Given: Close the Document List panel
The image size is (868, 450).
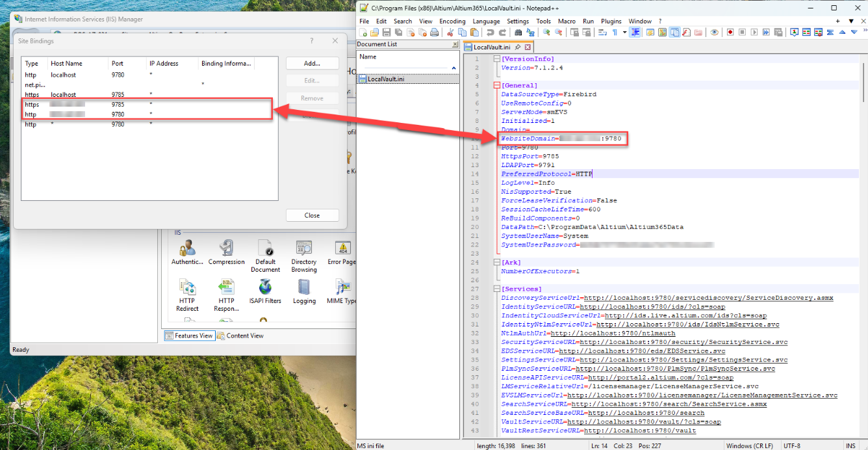Looking at the screenshot, I should pyautogui.click(x=455, y=45).
